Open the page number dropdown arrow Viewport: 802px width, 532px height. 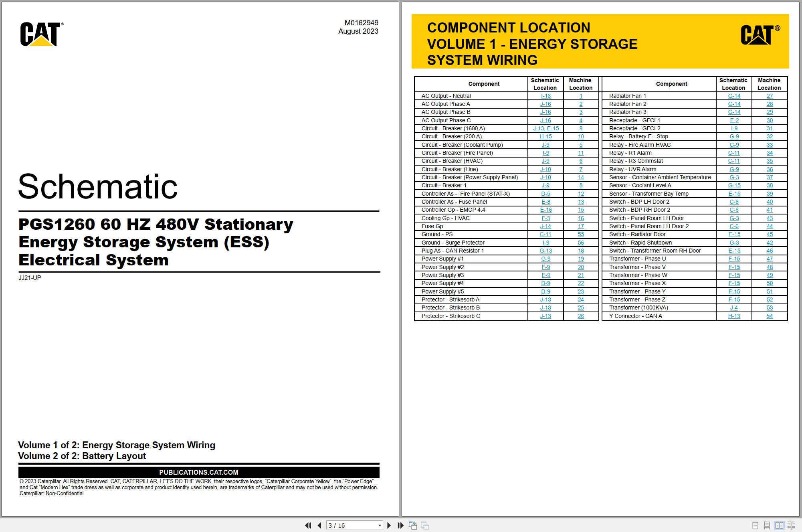[380, 525]
